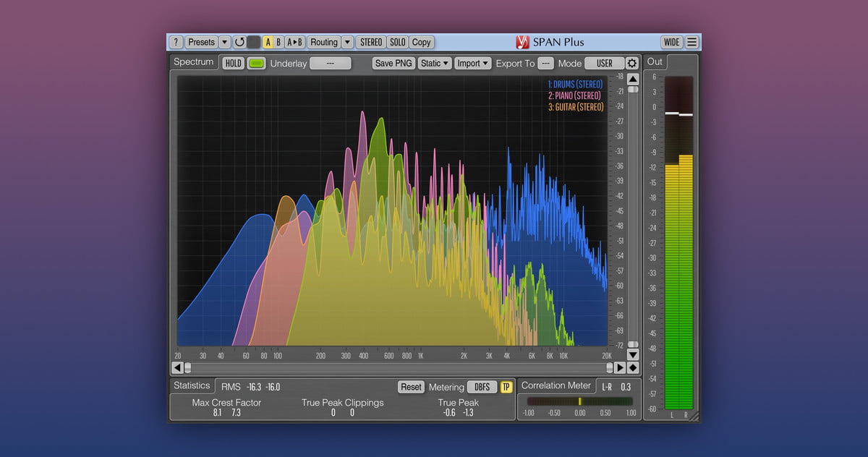Image resolution: width=868 pixels, height=457 pixels.
Task: Toggle the green spectrum enable indicator
Action: tap(256, 64)
